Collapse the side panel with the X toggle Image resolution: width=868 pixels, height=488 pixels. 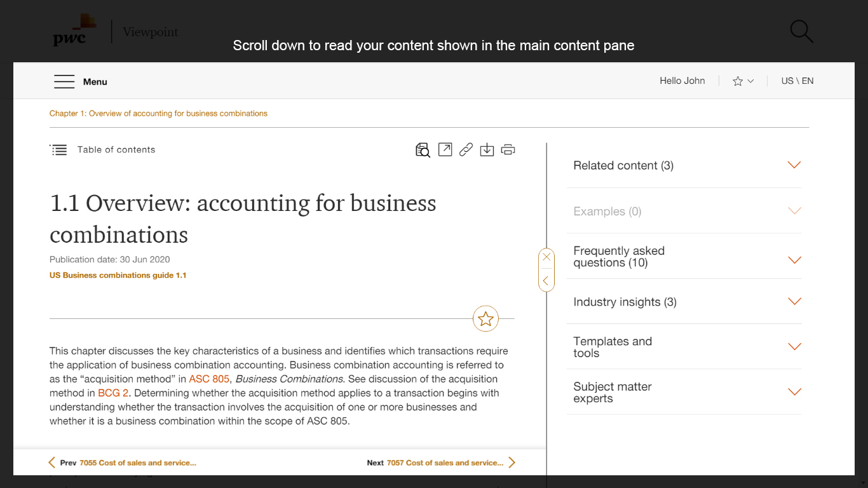coord(546,257)
